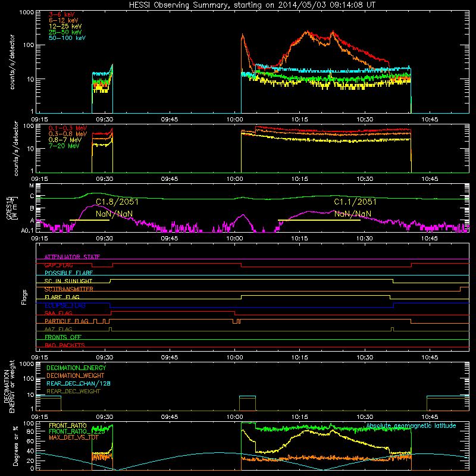Click the 'FRONT_RATIO_1225' green legend label
Viewport: 476px width, 476px height.
[77, 432]
